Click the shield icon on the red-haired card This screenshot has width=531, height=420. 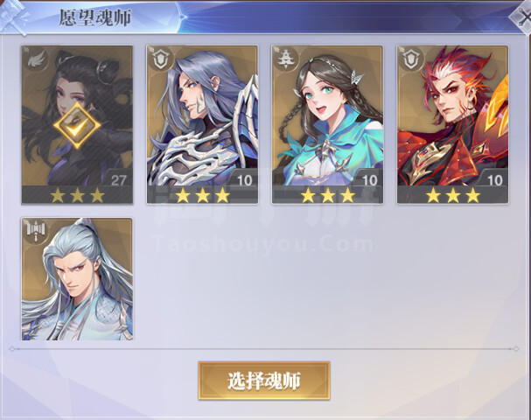coord(411,59)
